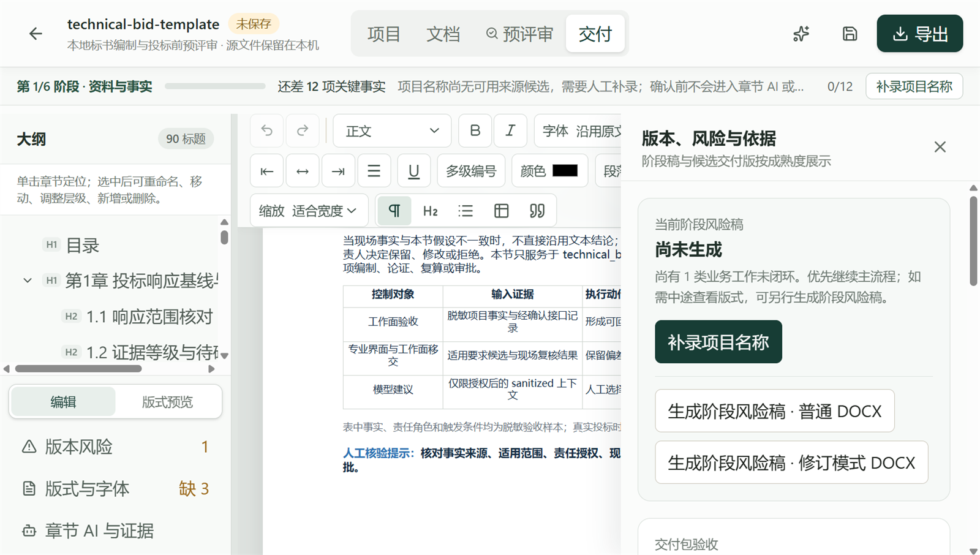Click the 控制对象 table header

(x=393, y=295)
